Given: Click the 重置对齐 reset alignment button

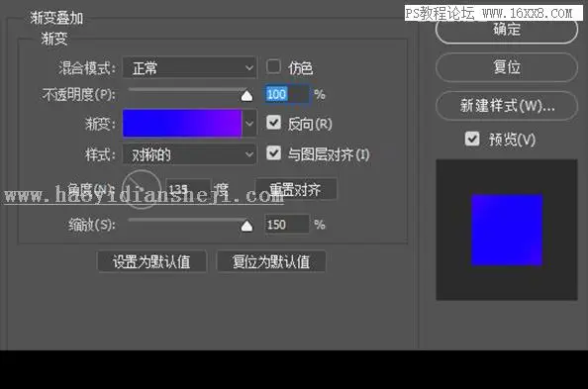Looking at the screenshot, I should click(x=296, y=190).
